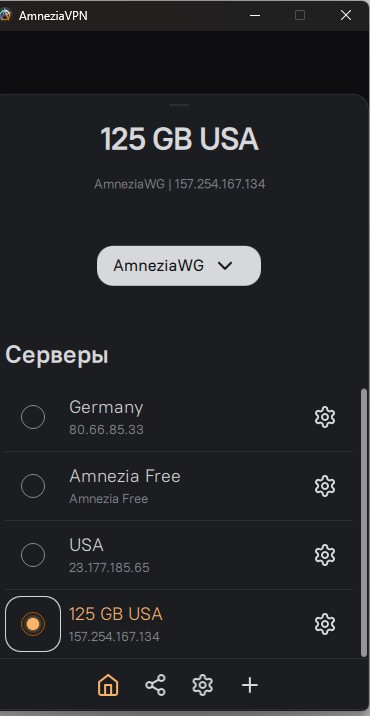Expand the AmneziaWG protocol dropdown
The image size is (370, 716).
[179, 266]
